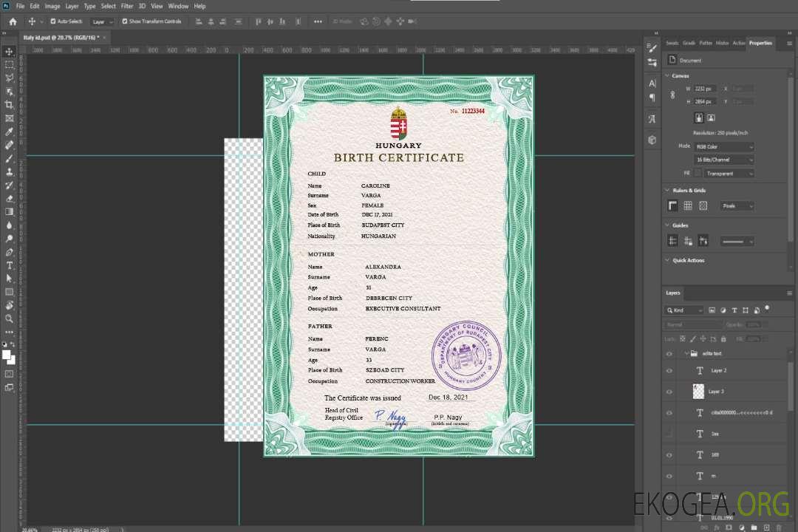Select the Eraser tool
Screen dimensions: 798x532
pyautogui.click(x=9, y=199)
